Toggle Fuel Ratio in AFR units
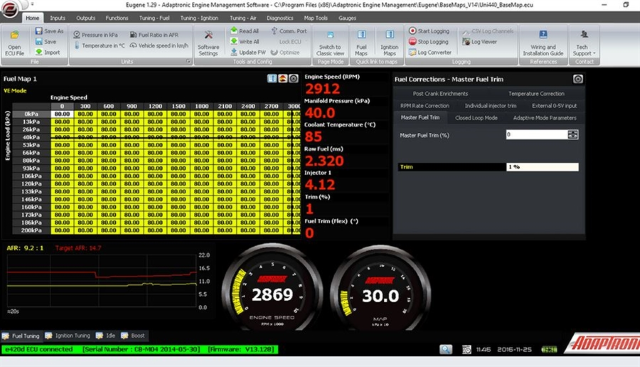640x367 pixels. pyautogui.click(x=154, y=35)
